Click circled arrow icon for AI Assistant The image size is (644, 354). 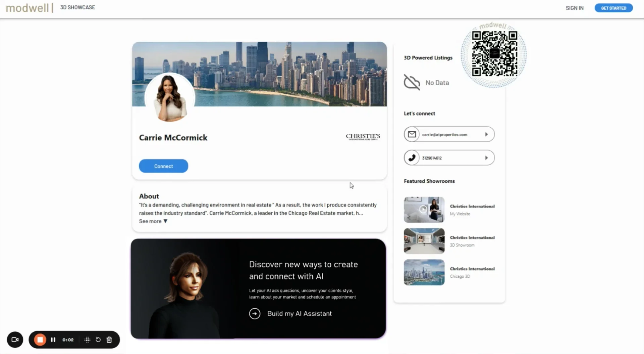(255, 314)
